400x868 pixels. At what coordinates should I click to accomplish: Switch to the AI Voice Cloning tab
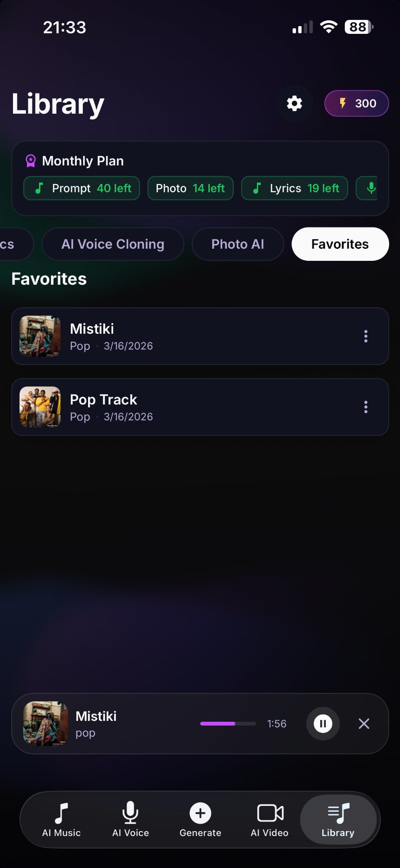113,244
